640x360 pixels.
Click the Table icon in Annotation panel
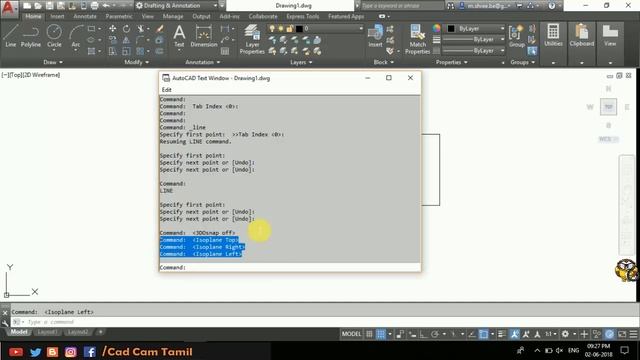coord(225,51)
